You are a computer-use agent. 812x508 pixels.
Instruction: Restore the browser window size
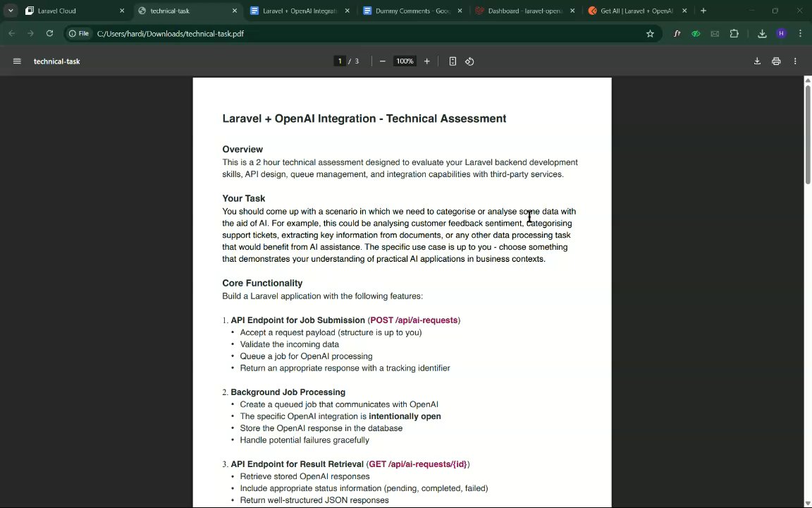click(x=775, y=11)
